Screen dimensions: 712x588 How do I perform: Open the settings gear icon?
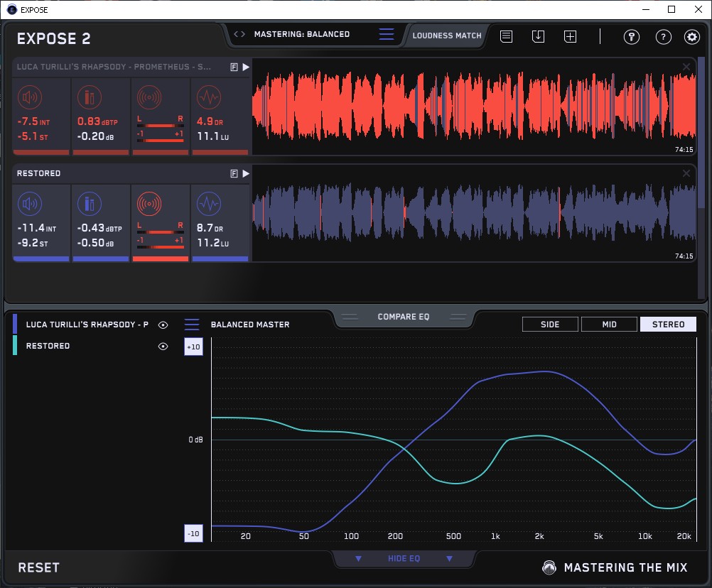(x=692, y=37)
